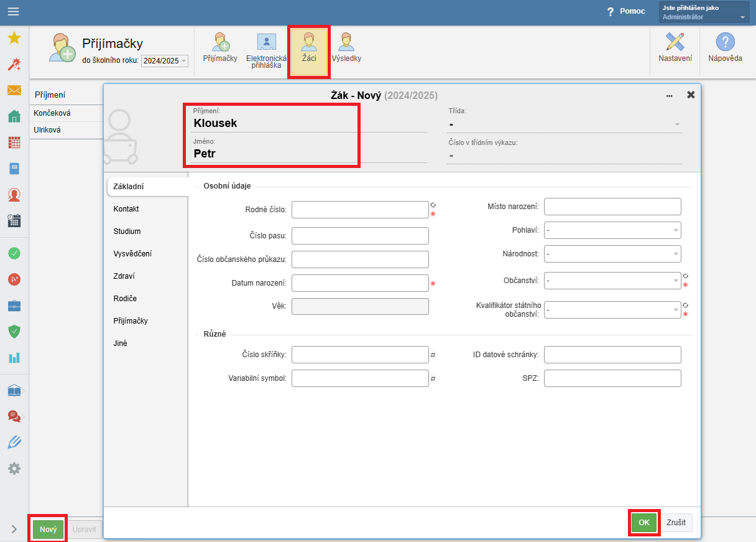The image size is (756, 542).
Task: Confirm the dialog with the OK button
Action: [x=644, y=523]
